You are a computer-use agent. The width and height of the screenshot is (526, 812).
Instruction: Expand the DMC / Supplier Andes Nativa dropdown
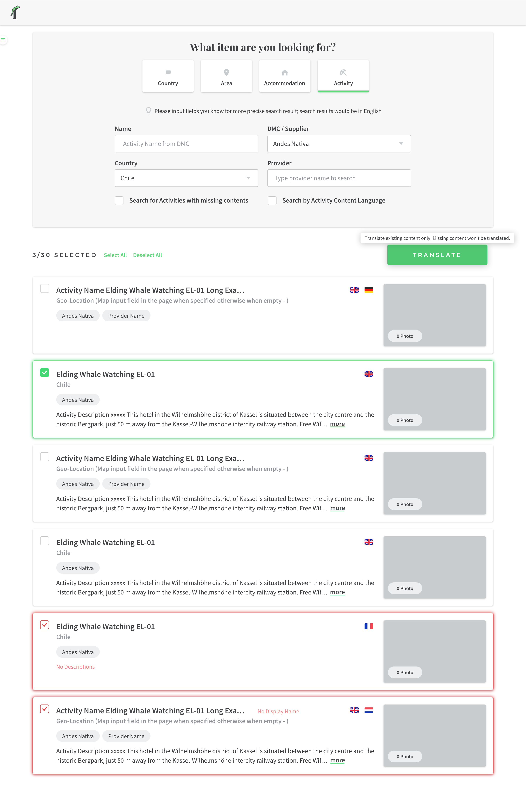[x=339, y=144]
